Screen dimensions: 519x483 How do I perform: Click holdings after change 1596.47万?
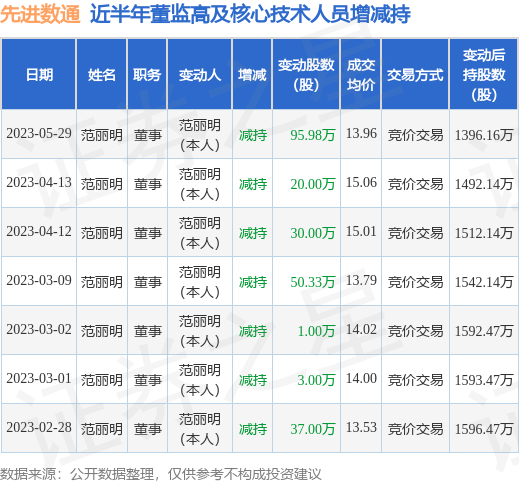(x=484, y=429)
